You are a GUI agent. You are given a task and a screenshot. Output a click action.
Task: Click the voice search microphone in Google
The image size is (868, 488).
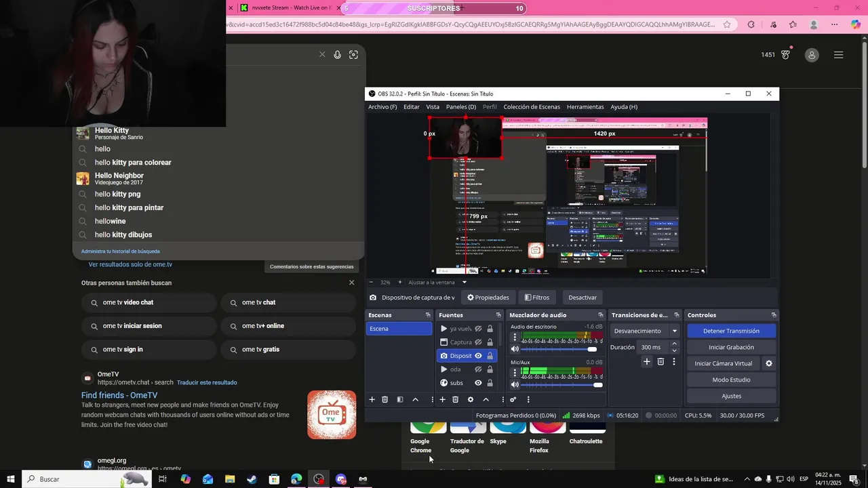(x=337, y=55)
